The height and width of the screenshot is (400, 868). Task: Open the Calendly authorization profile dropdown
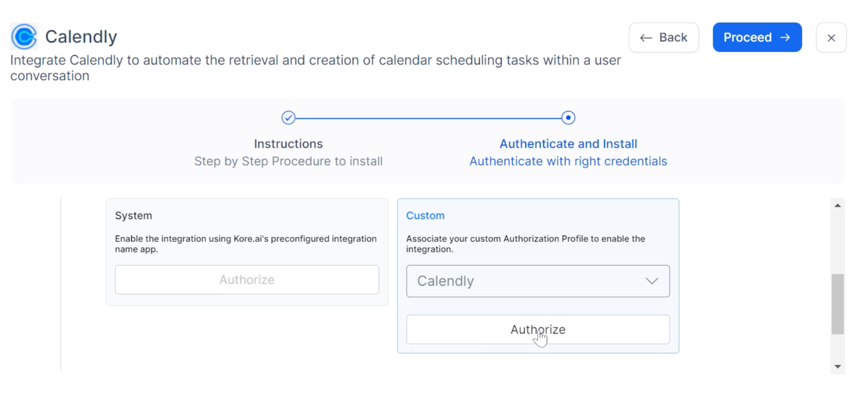click(538, 281)
